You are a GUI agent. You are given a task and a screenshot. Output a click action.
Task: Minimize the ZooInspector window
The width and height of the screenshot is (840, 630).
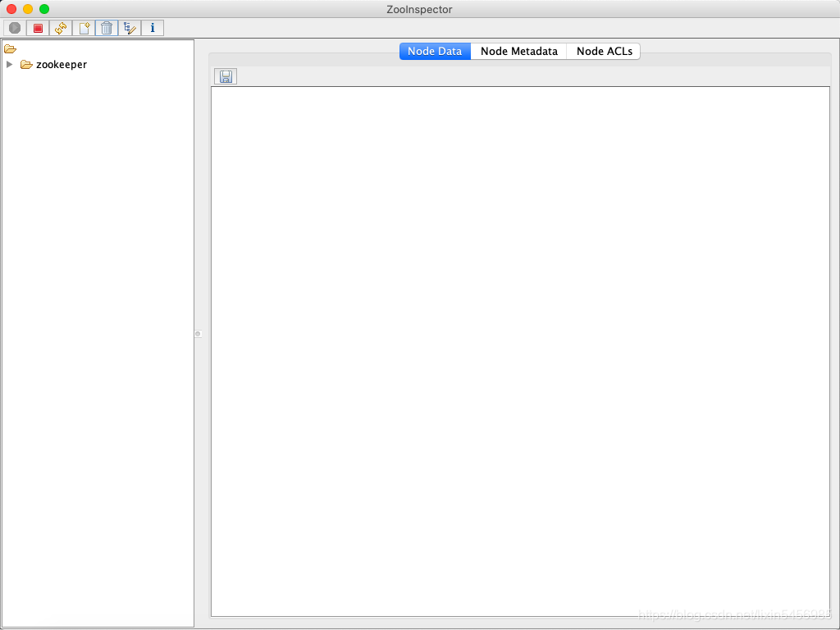click(x=28, y=9)
